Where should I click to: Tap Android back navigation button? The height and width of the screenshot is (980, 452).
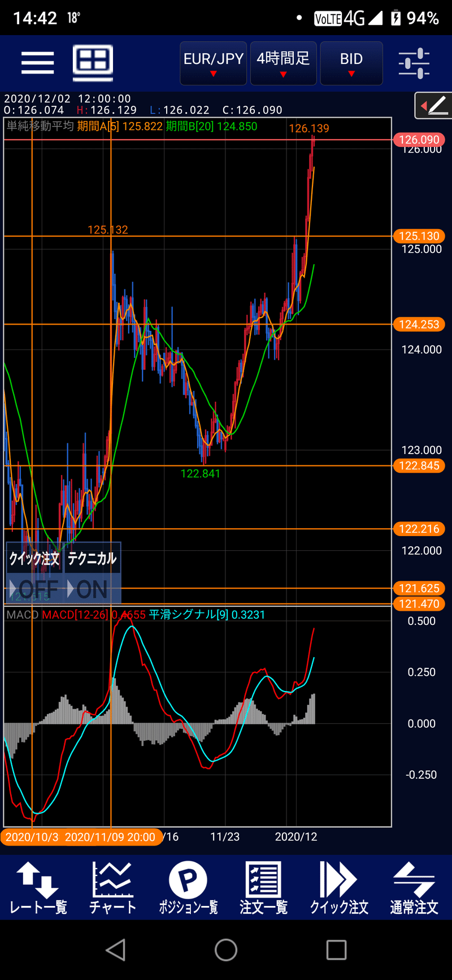click(x=115, y=950)
